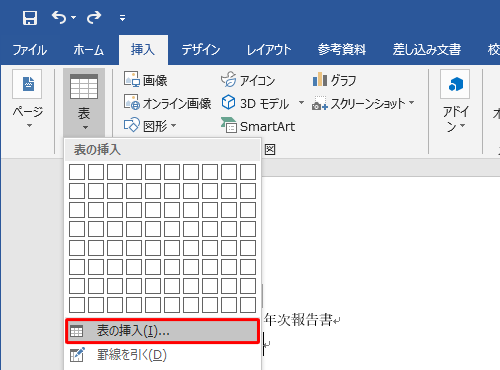Expand the スクリーンショット dropdown arrow
This screenshot has height=370, width=500.
click(x=411, y=102)
